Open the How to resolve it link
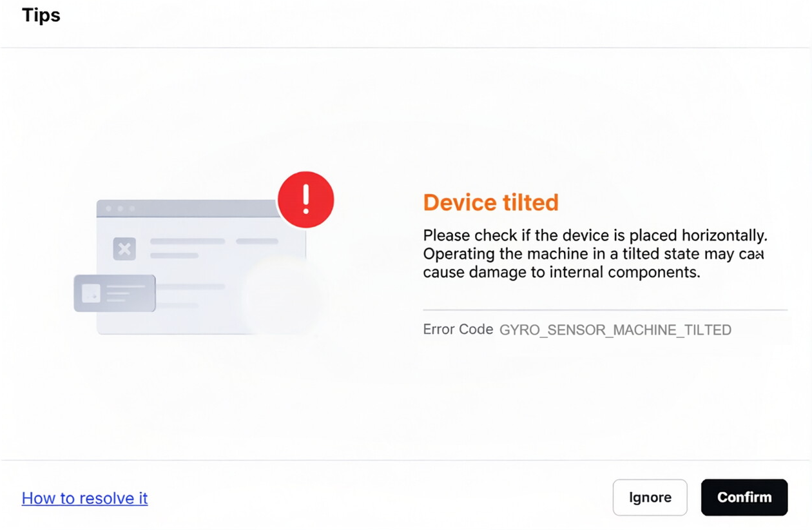Viewport: 812px width, 530px height. pos(85,498)
